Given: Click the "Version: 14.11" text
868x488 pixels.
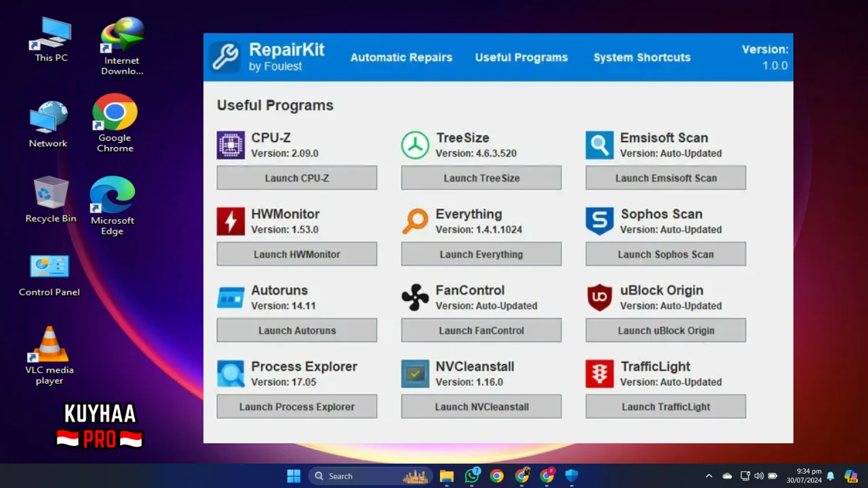Looking at the screenshot, I should [x=283, y=306].
